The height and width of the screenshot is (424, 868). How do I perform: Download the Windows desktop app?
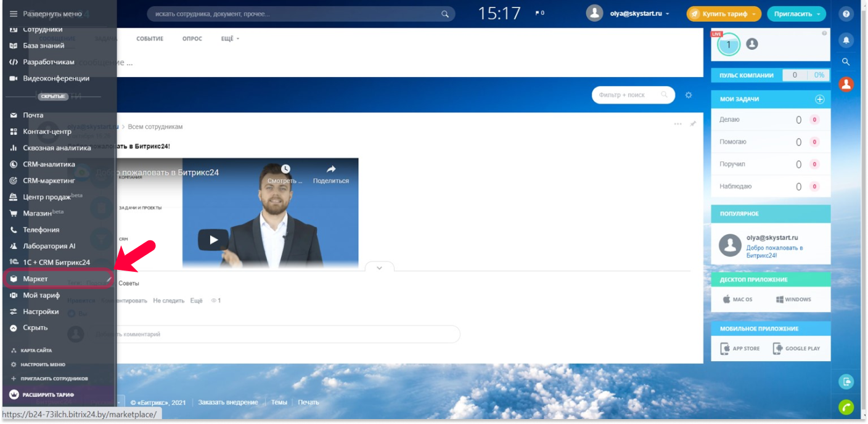coord(793,300)
